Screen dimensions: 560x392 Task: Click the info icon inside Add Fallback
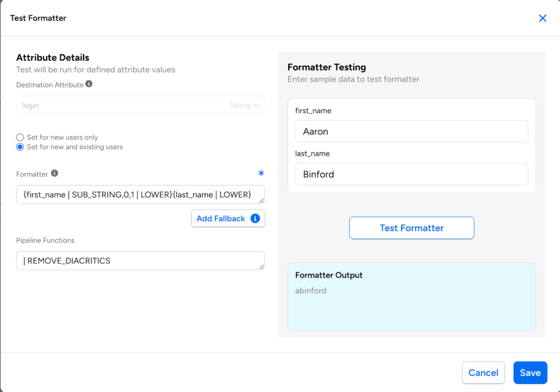[x=255, y=218]
